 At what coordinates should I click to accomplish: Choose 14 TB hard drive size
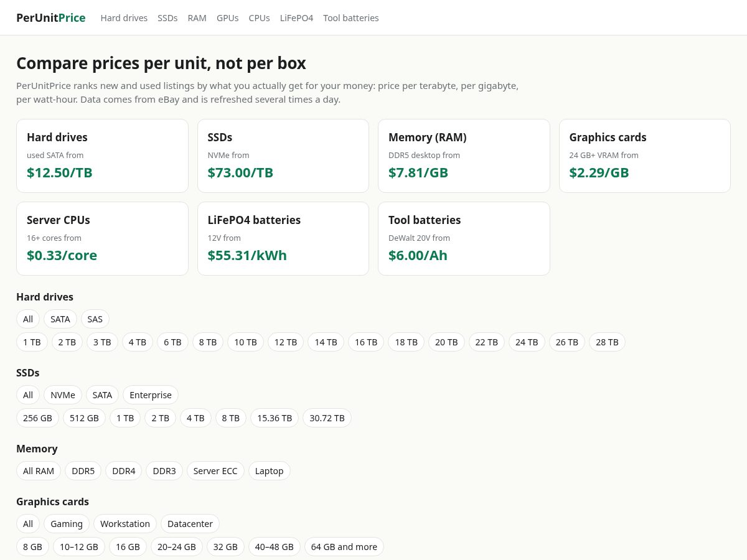pyautogui.click(x=326, y=342)
